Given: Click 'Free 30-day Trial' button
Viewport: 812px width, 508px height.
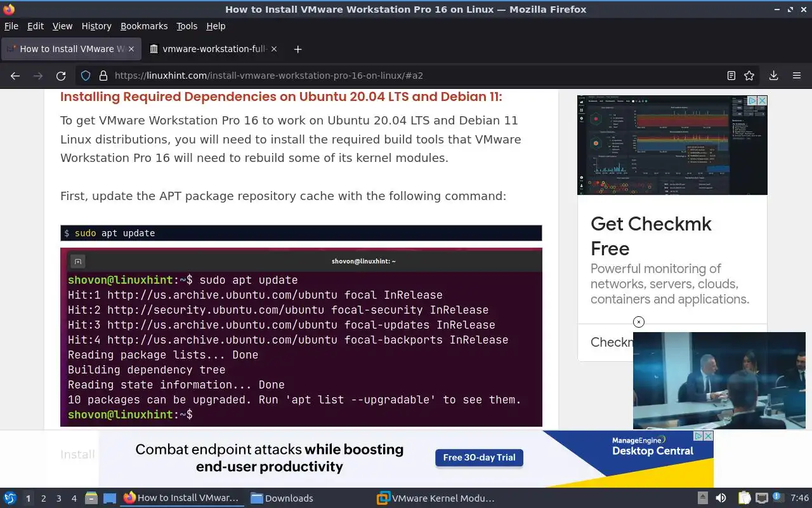Looking at the screenshot, I should 479,458.
